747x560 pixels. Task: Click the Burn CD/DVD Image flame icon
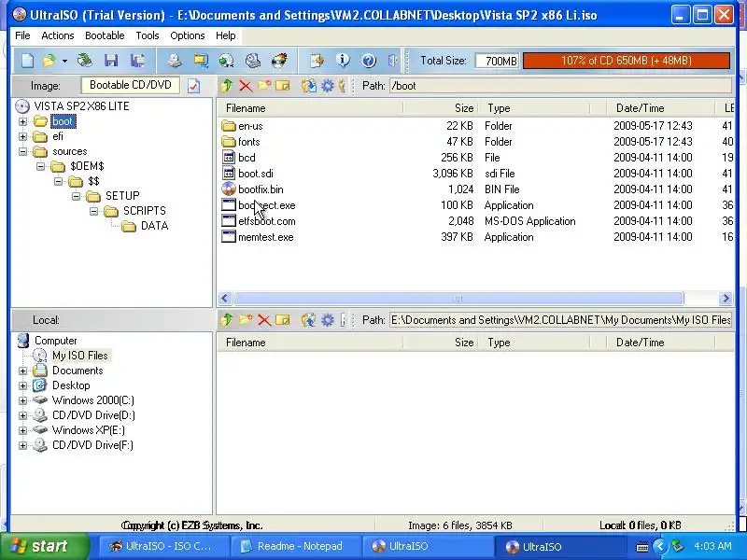coord(279,61)
